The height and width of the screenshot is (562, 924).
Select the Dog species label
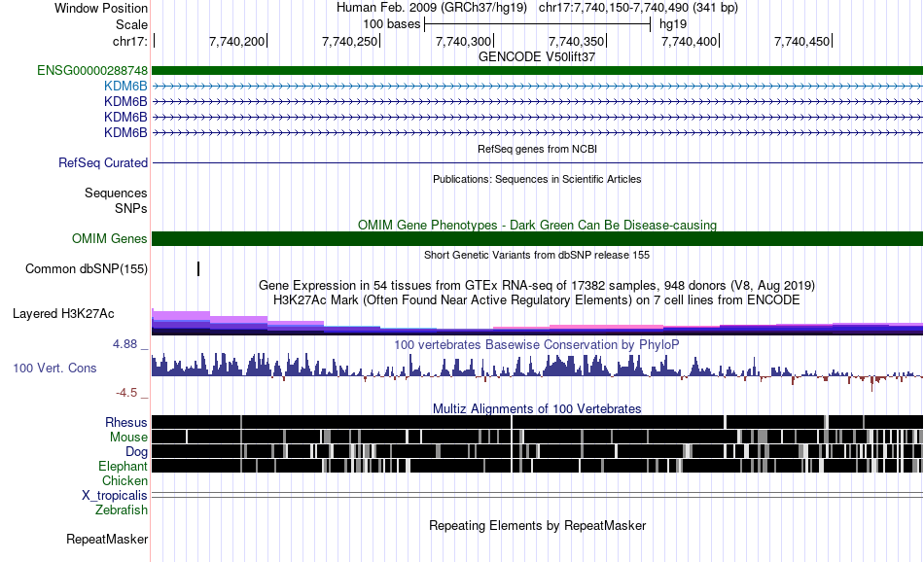pyautogui.click(x=137, y=452)
